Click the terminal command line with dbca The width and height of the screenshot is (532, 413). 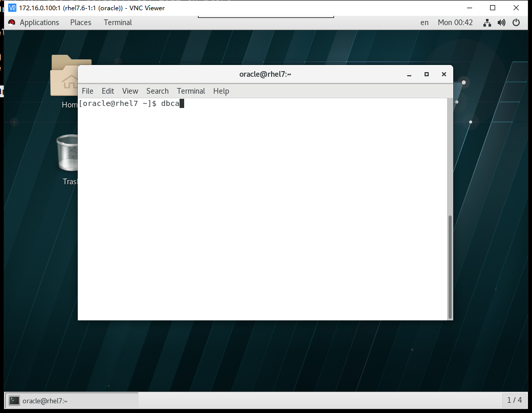click(x=131, y=103)
